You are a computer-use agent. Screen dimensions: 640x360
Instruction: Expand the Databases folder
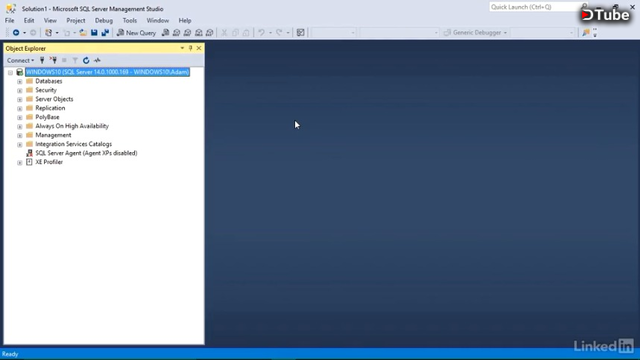(x=20, y=81)
